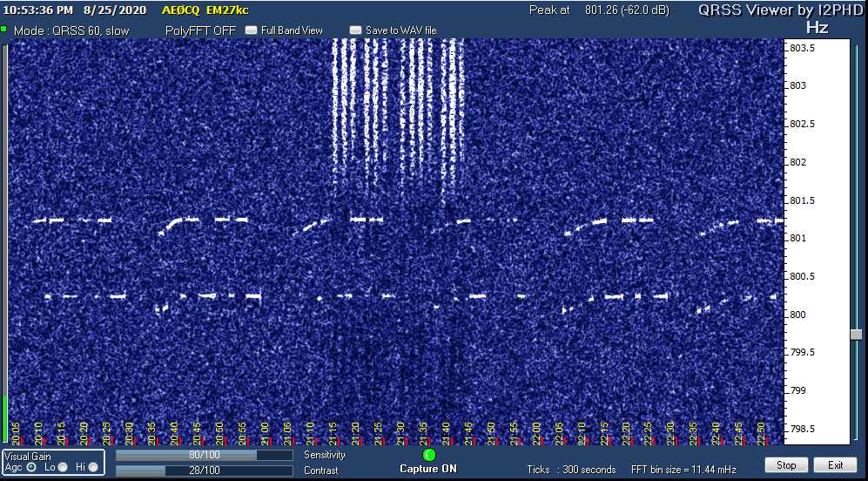The height and width of the screenshot is (481, 868).
Task: Toggle the Save to WAV file checkbox
Action: tap(355, 30)
